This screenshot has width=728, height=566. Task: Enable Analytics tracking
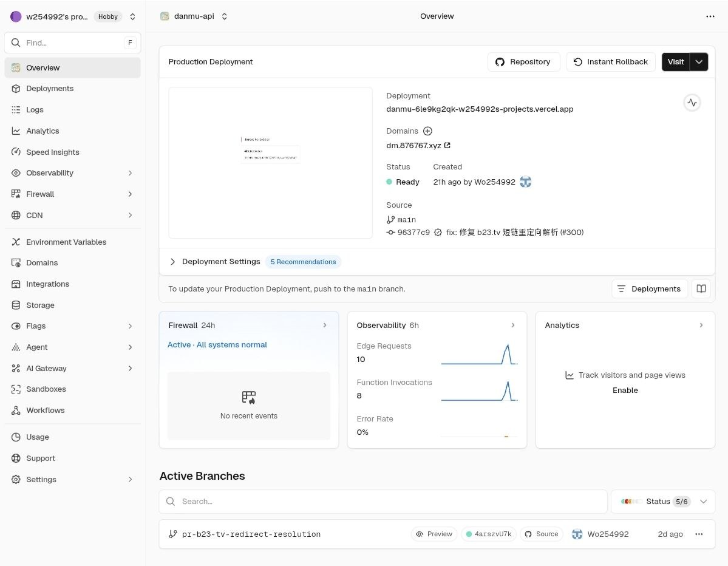pyautogui.click(x=625, y=390)
